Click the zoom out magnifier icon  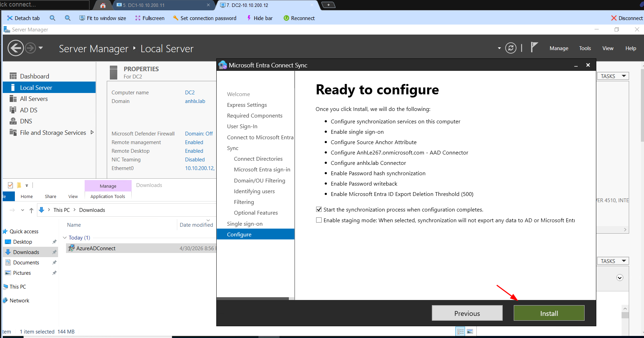pos(68,18)
